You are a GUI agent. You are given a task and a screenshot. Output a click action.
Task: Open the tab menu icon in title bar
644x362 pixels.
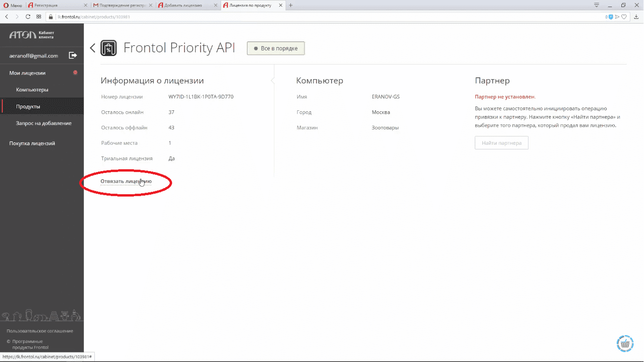596,5
